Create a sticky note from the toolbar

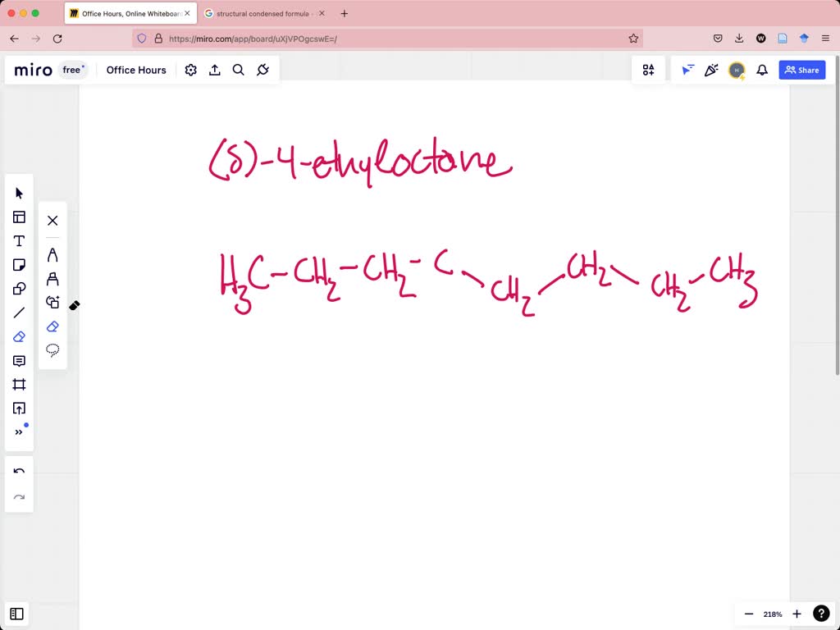point(19,264)
